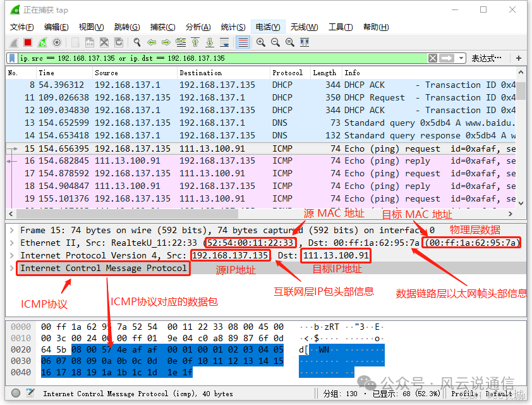Image resolution: width=532 pixels, height=405 pixels.
Task: Click the filter bookmark icon
Action: [12, 58]
